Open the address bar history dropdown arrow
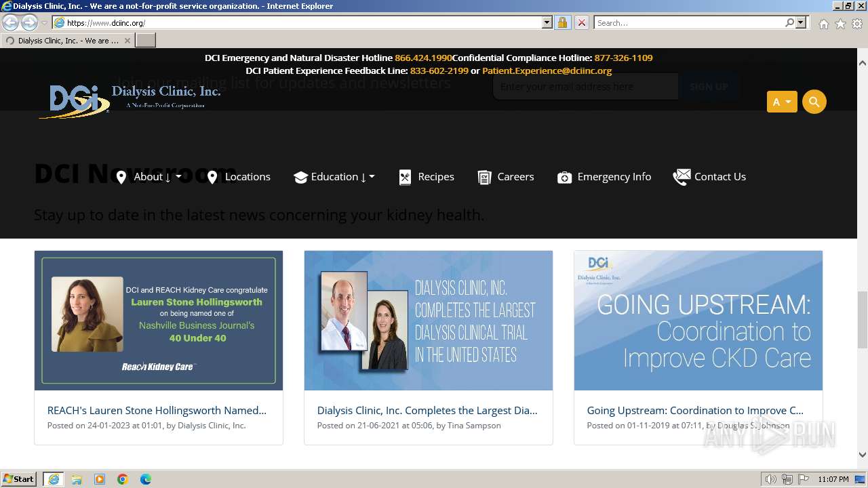 click(x=547, y=23)
